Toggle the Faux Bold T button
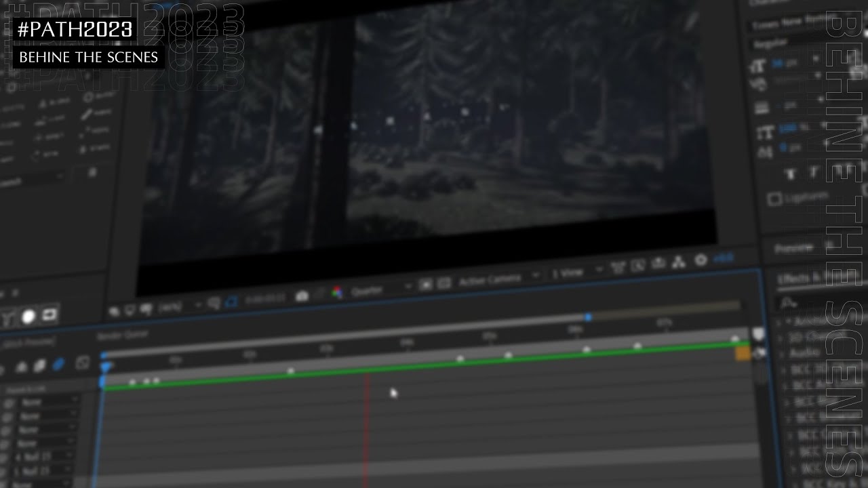The image size is (868, 488). [x=790, y=174]
